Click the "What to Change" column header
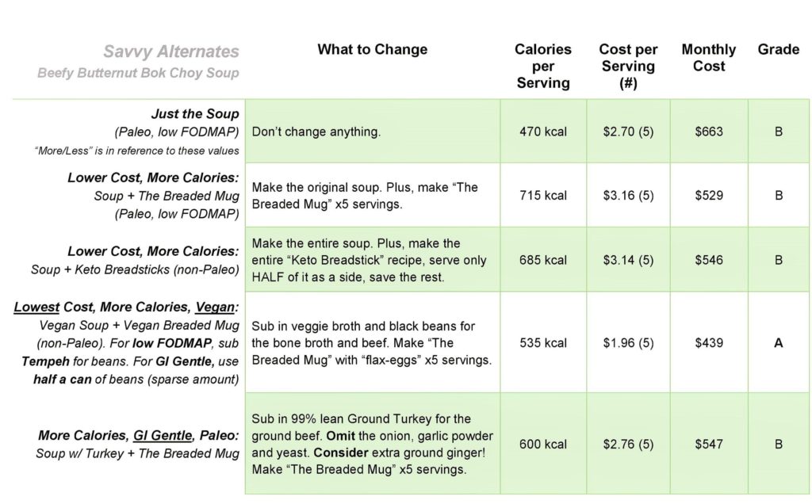 (372, 50)
